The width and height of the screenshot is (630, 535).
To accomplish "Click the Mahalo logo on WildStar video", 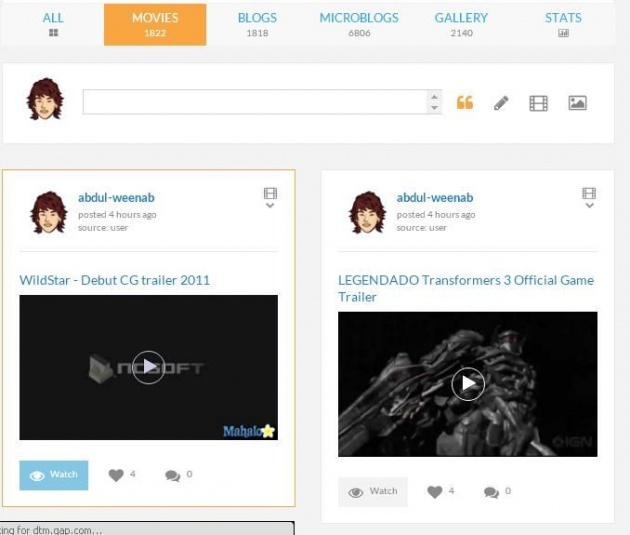I will pos(249,431).
